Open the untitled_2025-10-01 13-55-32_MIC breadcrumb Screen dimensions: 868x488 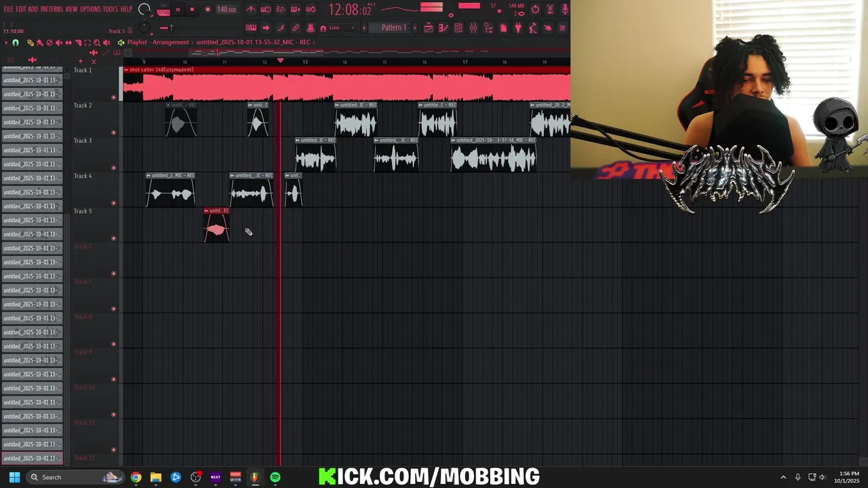[x=254, y=42]
